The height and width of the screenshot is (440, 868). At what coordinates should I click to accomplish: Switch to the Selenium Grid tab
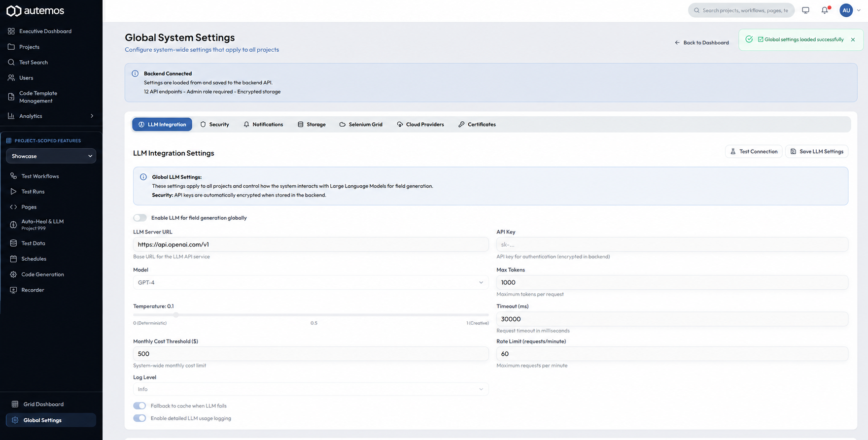click(x=361, y=124)
